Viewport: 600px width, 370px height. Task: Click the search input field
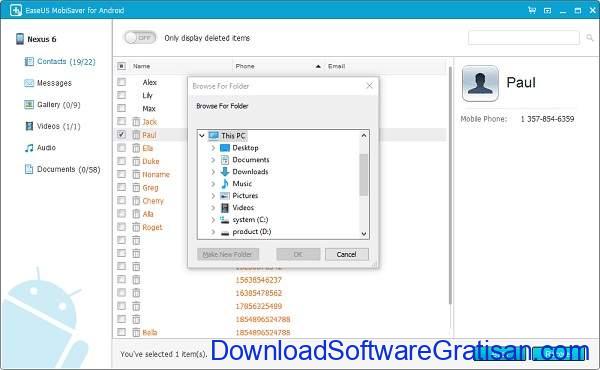coord(524,37)
